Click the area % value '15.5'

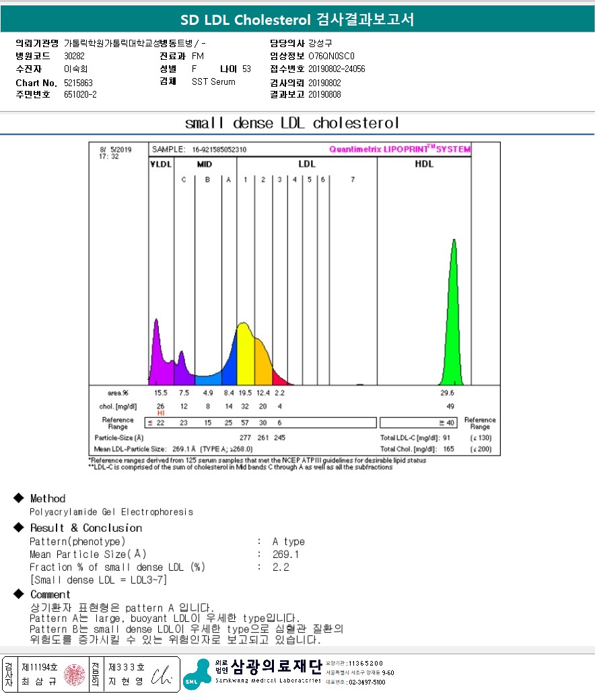pyautogui.click(x=161, y=393)
